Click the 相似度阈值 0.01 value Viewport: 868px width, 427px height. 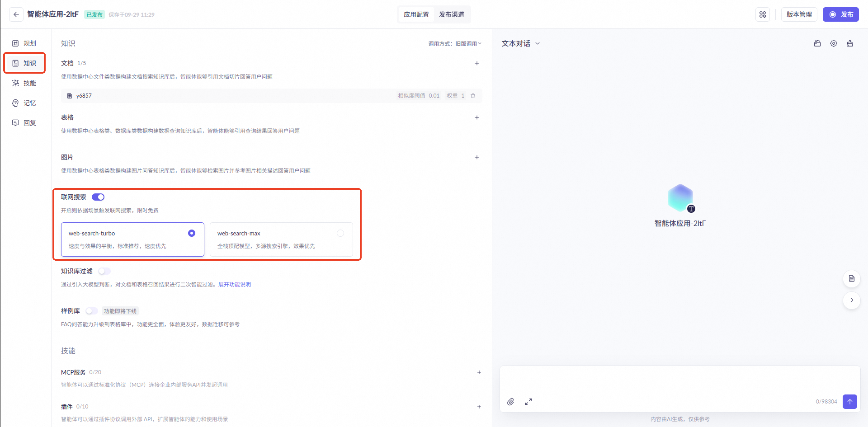coord(419,96)
